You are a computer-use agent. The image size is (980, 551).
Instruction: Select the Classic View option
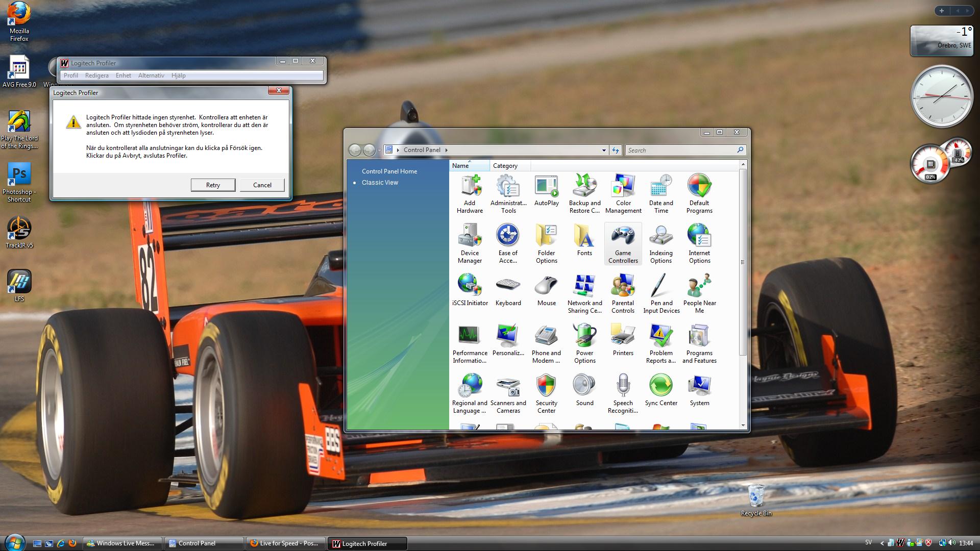380,183
